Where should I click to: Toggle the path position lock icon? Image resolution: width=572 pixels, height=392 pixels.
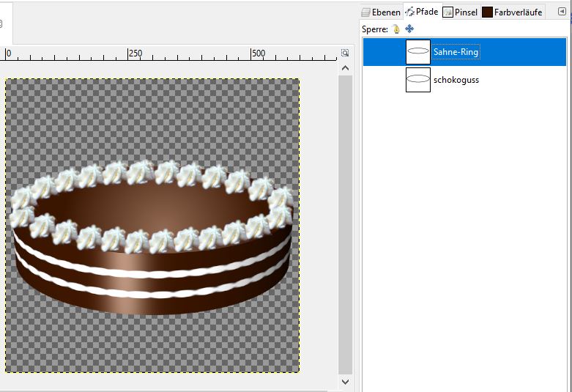tap(409, 29)
